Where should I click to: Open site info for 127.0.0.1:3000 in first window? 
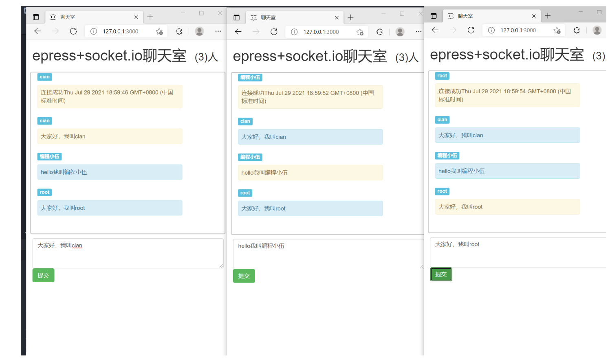tap(94, 31)
